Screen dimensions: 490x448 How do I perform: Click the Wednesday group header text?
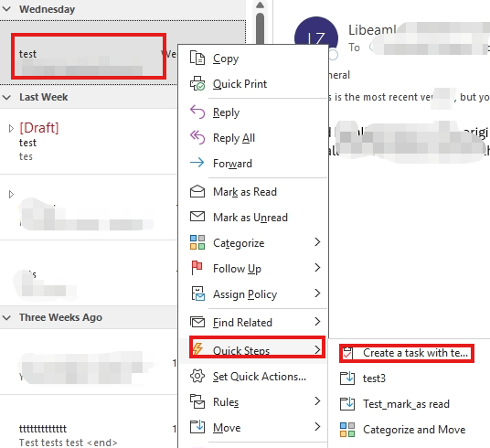coord(48,9)
